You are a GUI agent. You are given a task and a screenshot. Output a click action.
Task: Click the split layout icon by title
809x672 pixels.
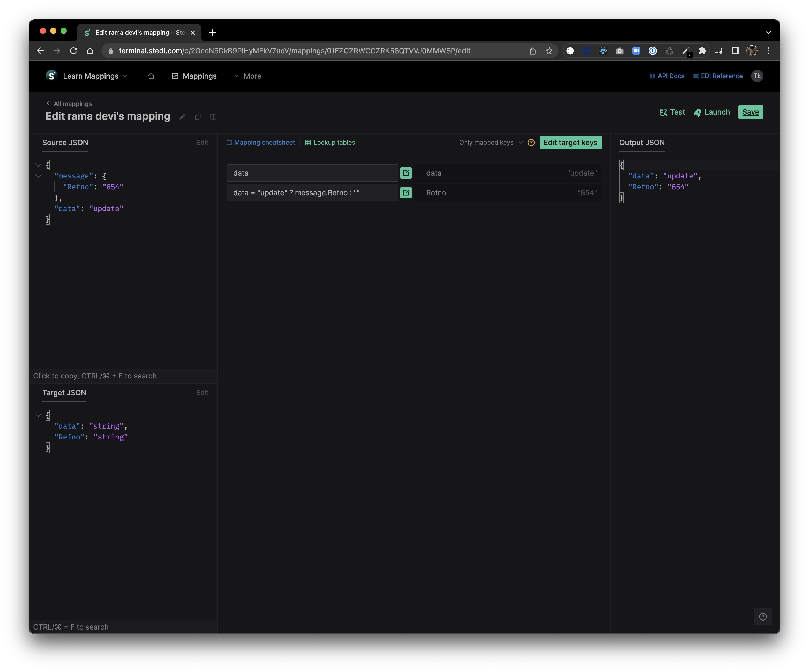213,117
